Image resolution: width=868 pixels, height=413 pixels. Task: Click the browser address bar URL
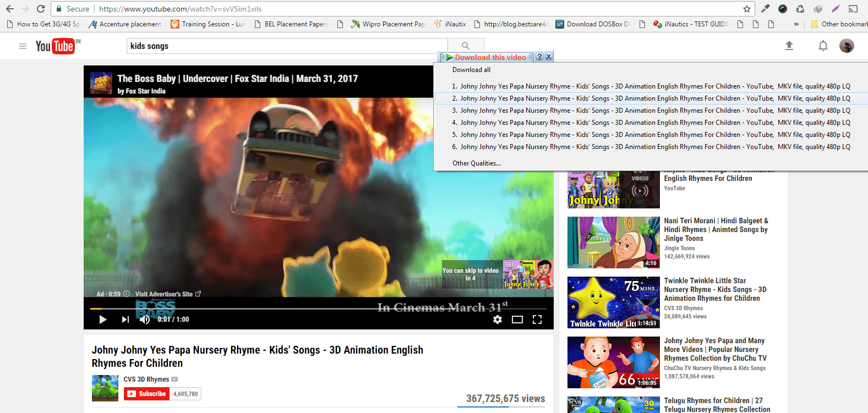tap(180, 9)
